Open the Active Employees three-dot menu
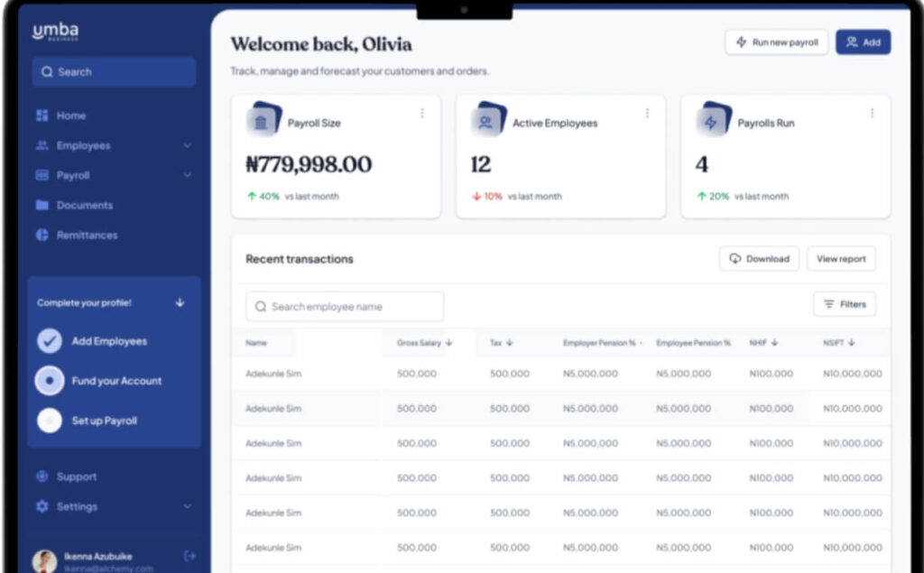This screenshot has height=573, width=924. pyautogui.click(x=647, y=113)
